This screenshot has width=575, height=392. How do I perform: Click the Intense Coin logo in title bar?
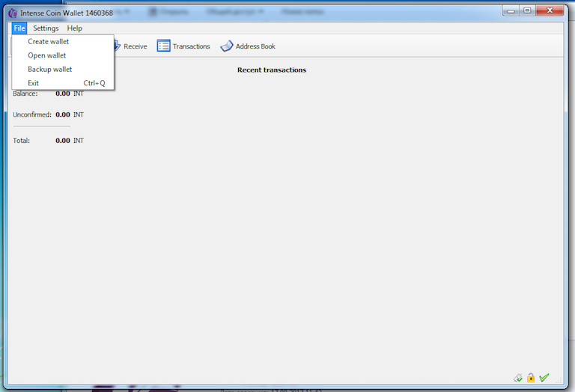[13, 13]
